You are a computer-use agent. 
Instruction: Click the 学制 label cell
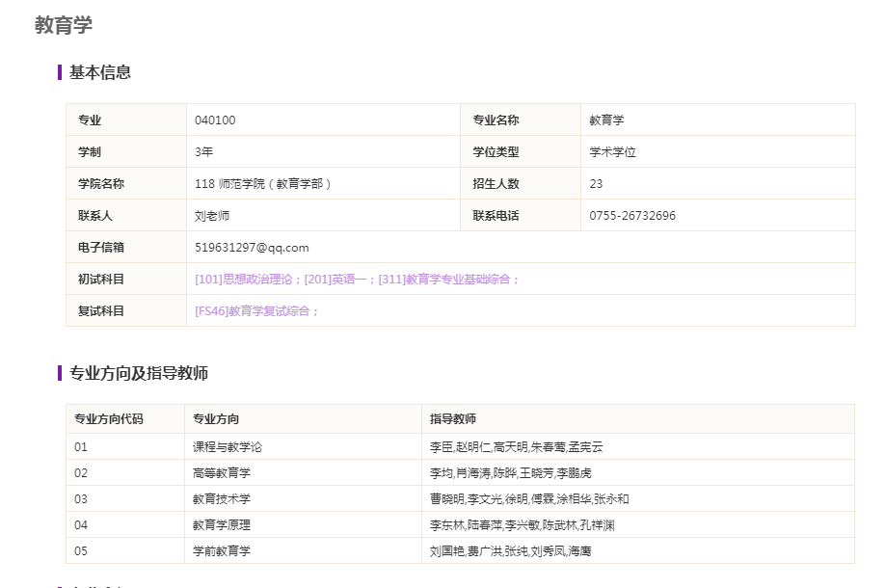coord(126,151)
